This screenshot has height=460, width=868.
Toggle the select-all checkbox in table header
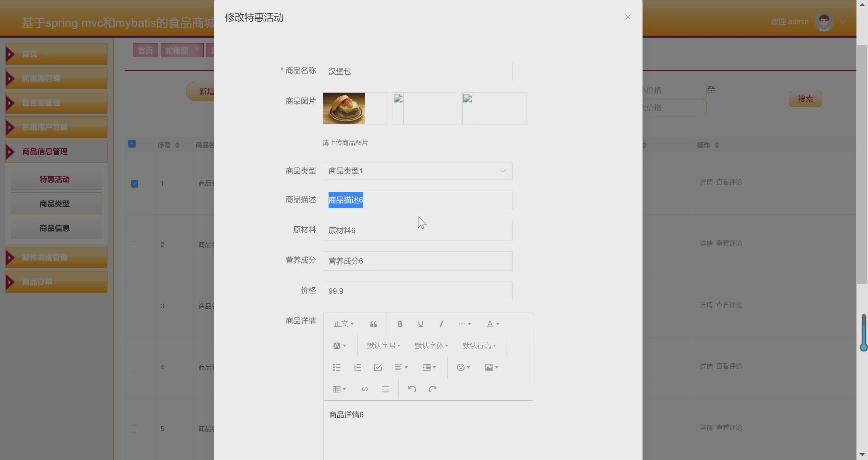click(x=132, y=143)
